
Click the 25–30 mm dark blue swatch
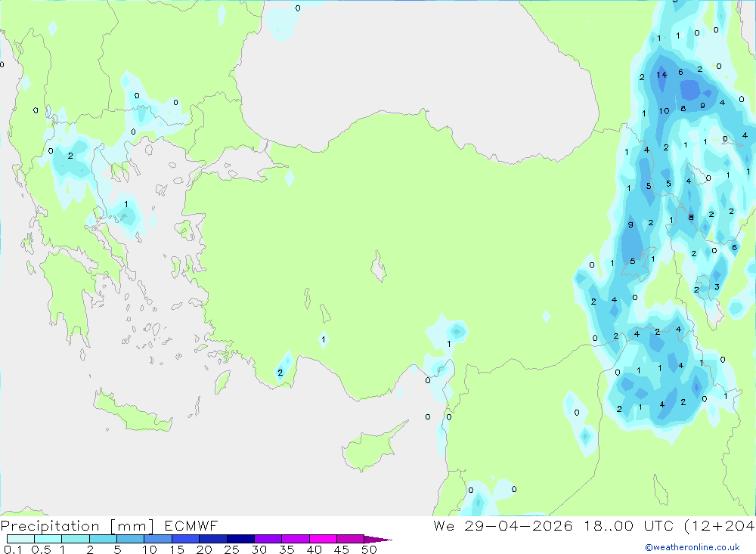tap(240, 539)
